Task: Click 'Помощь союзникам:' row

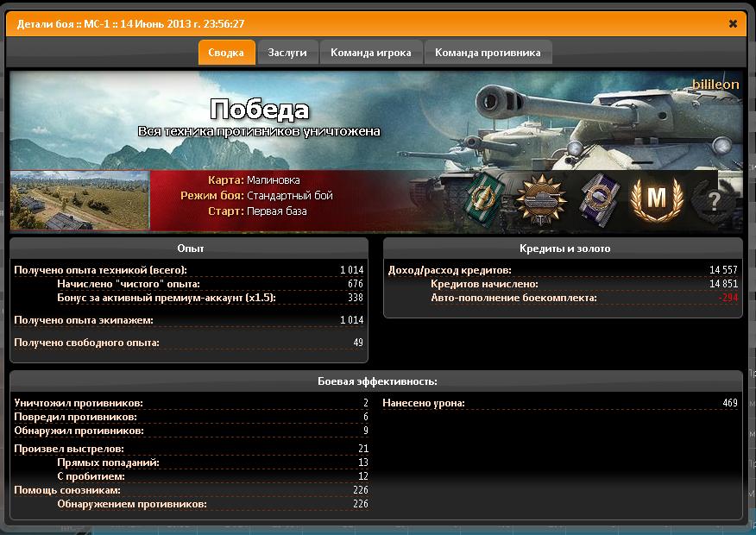Action: pyautogui.click(x=192, y=490)
